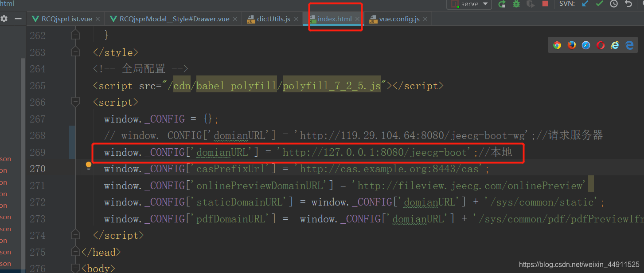Open the serve run configuration dropdown
The image size is (644, 273).
(x=469, y=4)
